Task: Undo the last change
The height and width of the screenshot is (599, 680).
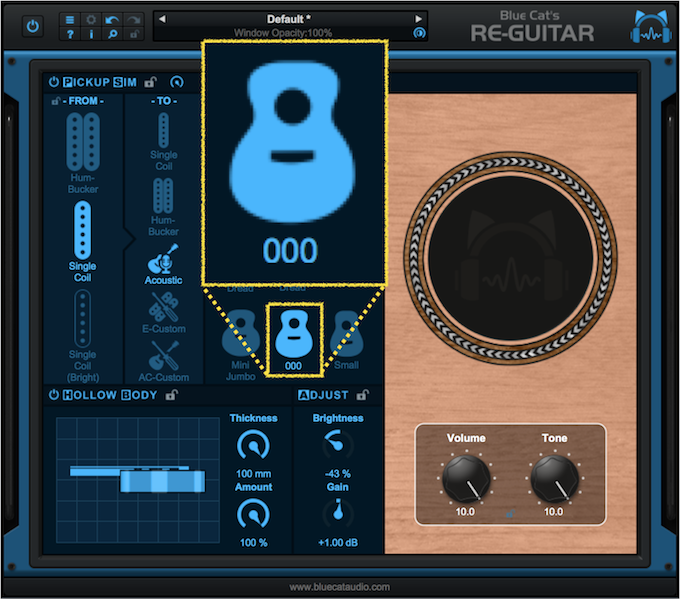Action: point(112,20)
